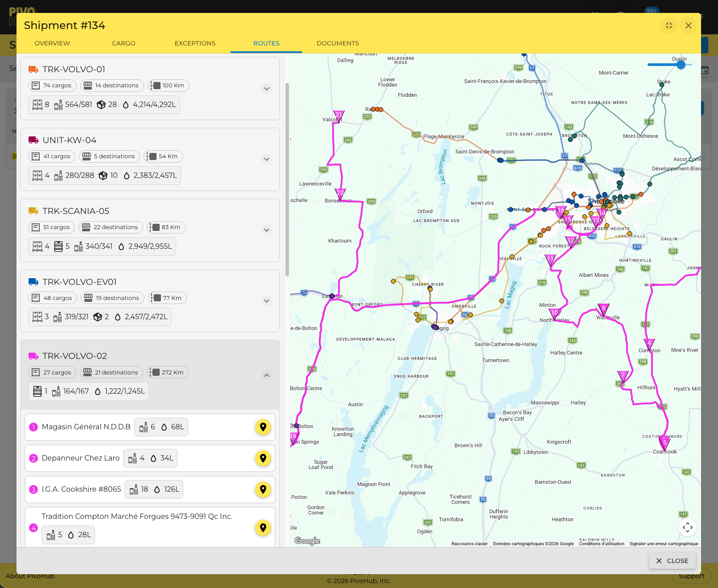Screen dimensions: 718x588
Task: Open Raccourcis clavier map link
Action: [x=470, y=544]
